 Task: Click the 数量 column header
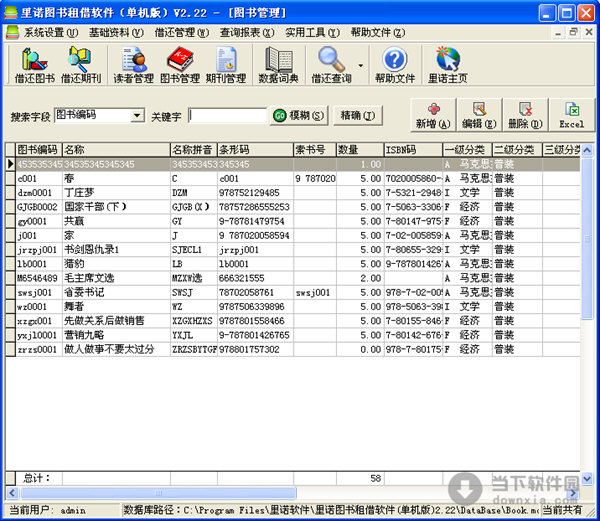(360, 150)
